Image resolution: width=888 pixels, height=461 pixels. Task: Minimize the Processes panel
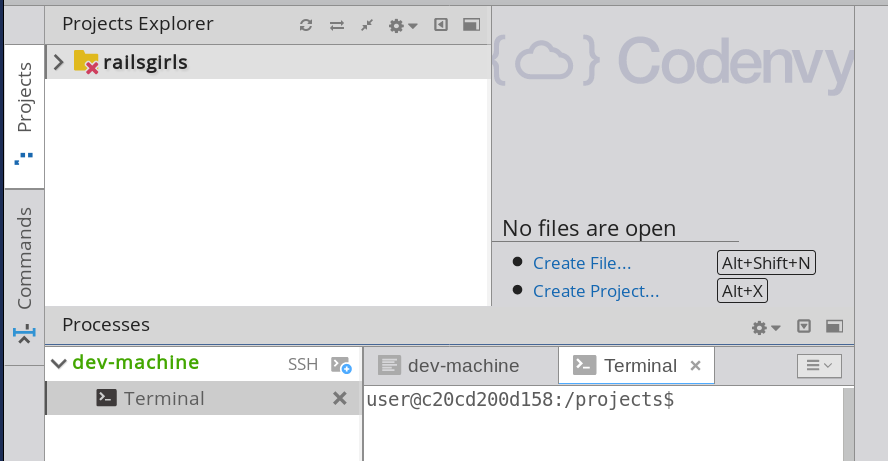coord(804,326)
